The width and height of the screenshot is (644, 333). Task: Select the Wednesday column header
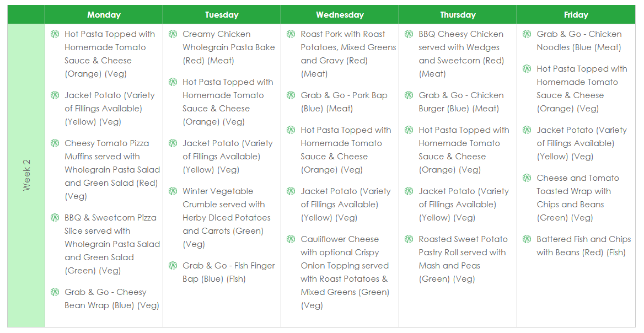point(340,15)
